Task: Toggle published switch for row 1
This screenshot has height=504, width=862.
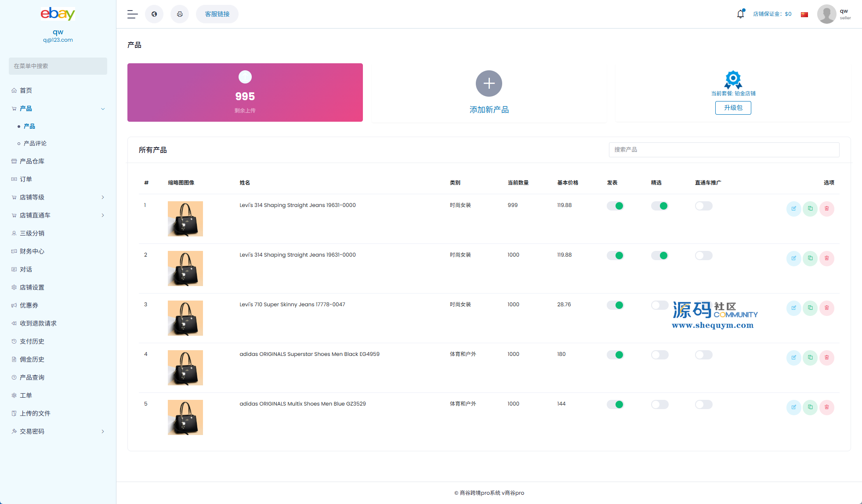Action: point(615,206)
